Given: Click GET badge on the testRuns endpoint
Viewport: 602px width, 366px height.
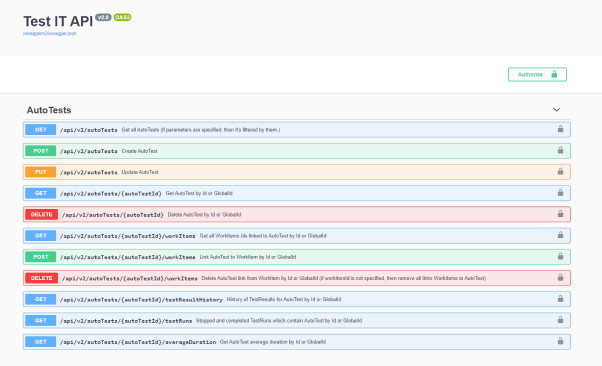Looking at the screenshot, I should tap(41, 320).
